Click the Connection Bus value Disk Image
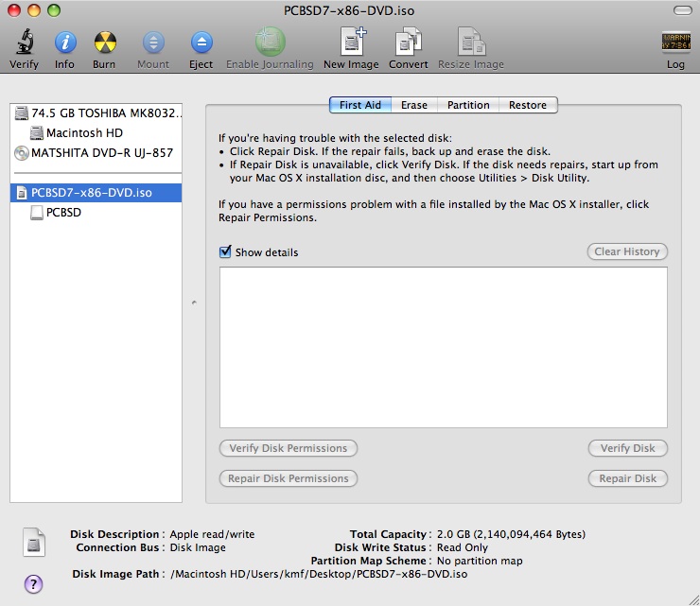 click(x=198, y=547)
